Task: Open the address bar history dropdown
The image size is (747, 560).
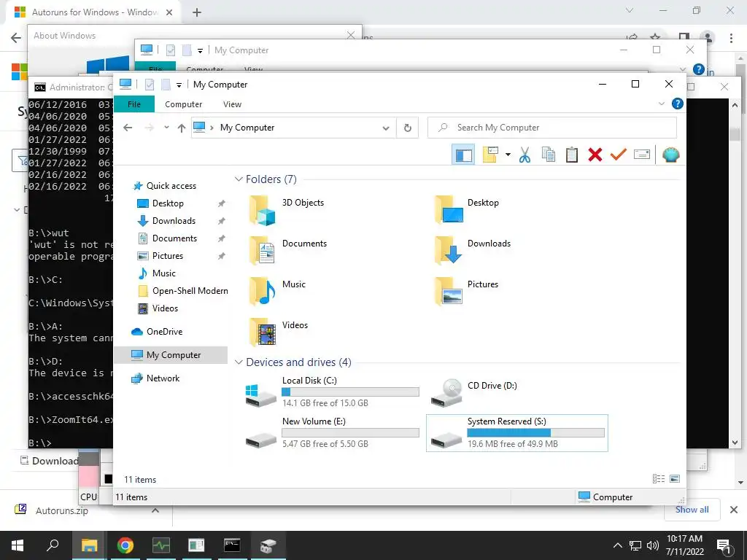Action: [x=386, y=128]
